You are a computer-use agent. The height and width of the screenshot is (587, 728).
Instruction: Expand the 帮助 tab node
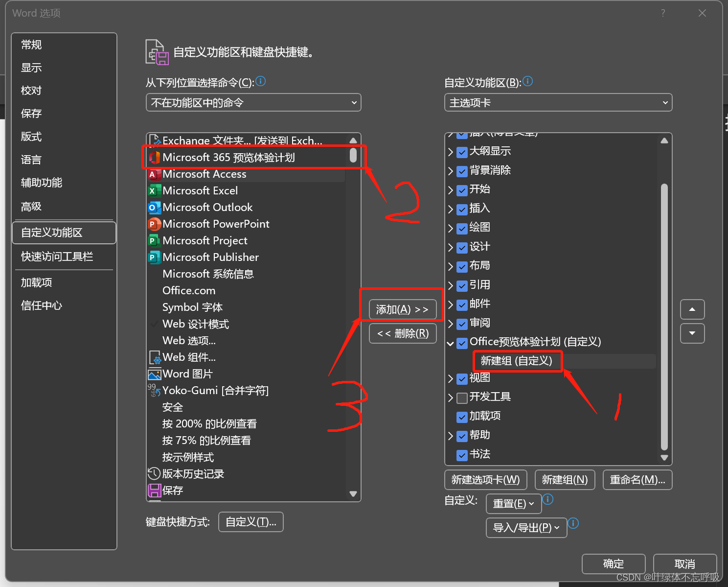coord(451,436)
